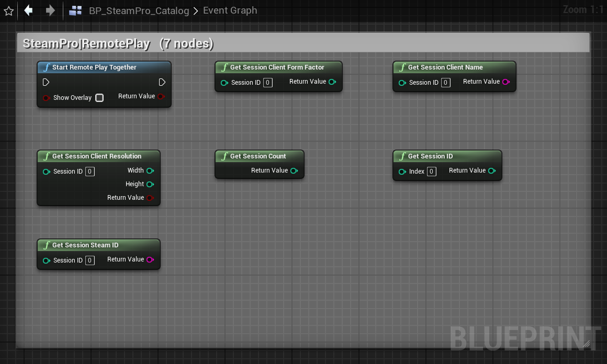
Task: Click function icon on Get Session Steam ID
Action: pos(47,245)
